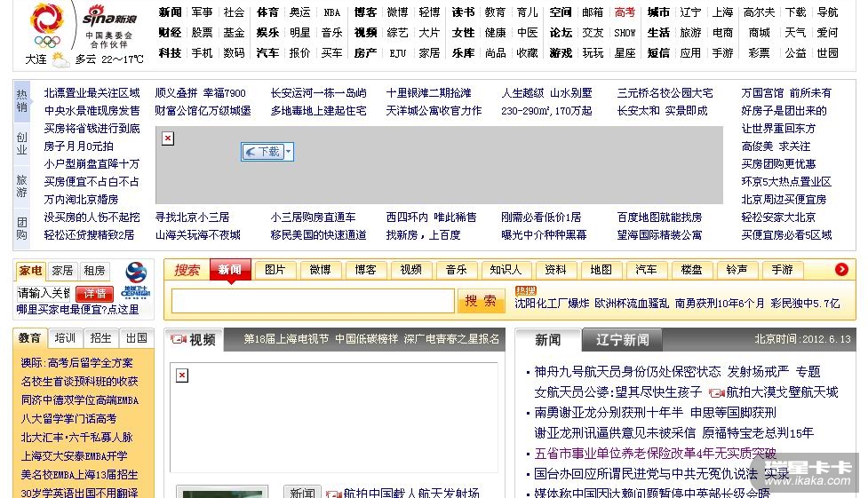Open 同济中德双学位高端EMBA link
868x498 pixels.
pos(80,400)
